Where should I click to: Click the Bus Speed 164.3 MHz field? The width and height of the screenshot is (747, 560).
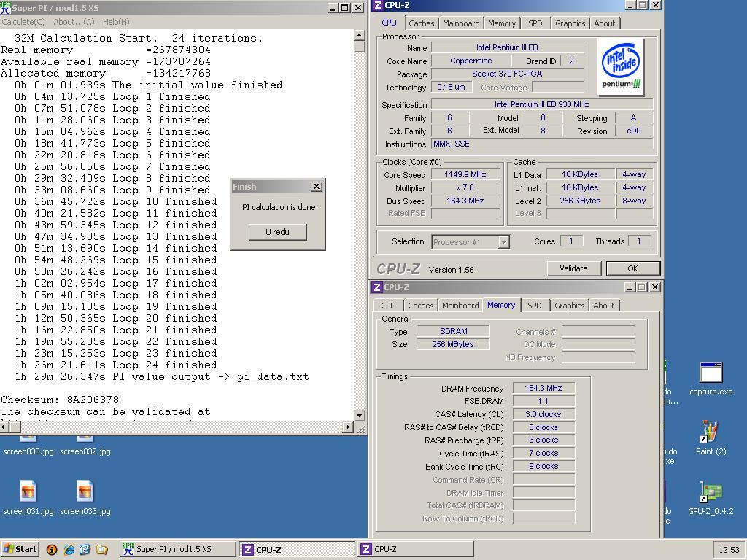465,201
